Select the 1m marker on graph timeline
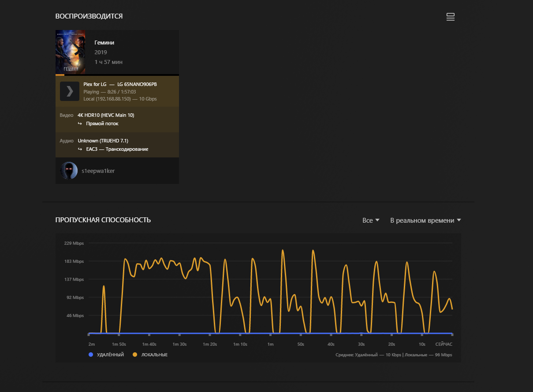533x392 pixels. click(270, 344)
